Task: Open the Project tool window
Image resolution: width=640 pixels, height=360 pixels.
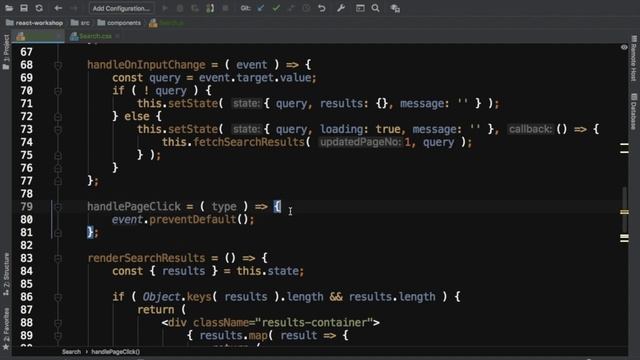Action: click(6, 52)
